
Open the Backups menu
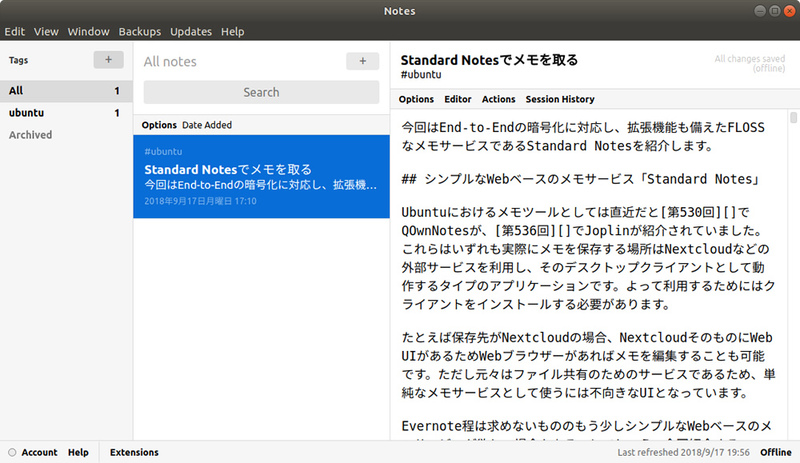[x=140, y=32]
